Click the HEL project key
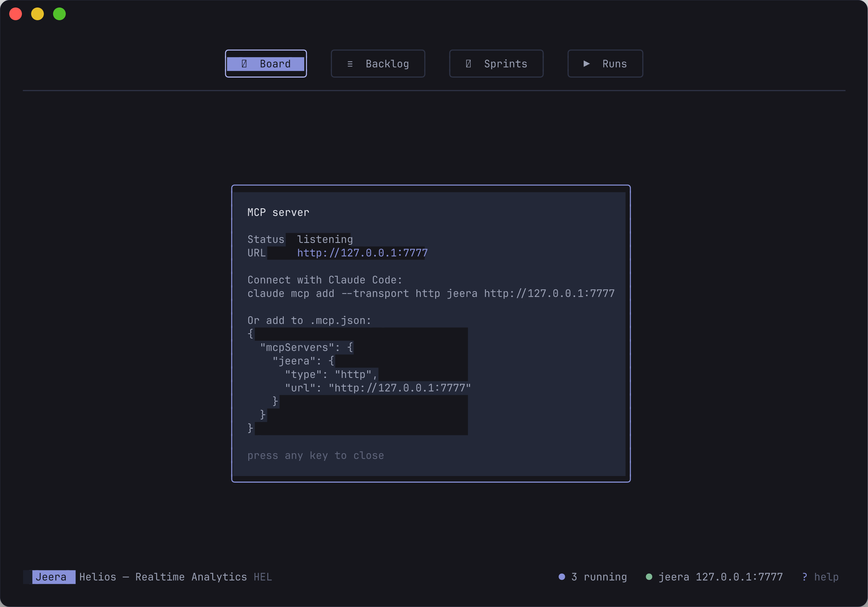 263,577
